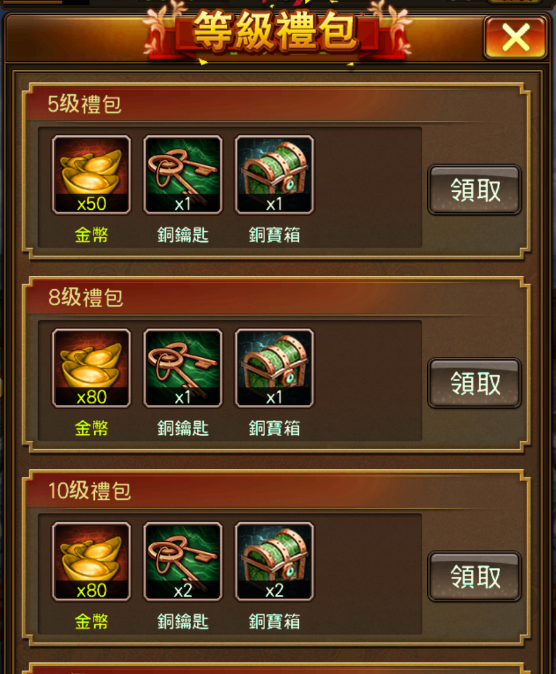Tap the x80 gold coins icon in 8級禮包
556x674 pixels.
coord(91,368)
